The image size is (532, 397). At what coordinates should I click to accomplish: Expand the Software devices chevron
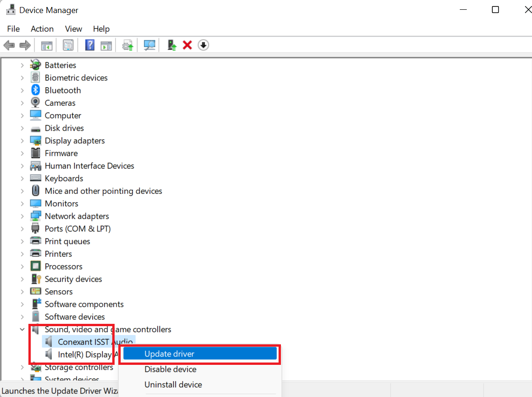tap(22, 316)
